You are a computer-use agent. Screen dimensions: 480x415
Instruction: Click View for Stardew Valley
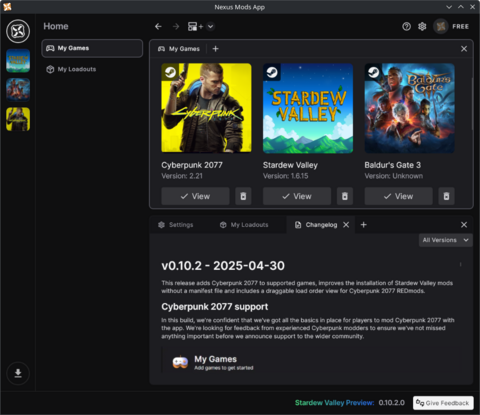(297, 196)
